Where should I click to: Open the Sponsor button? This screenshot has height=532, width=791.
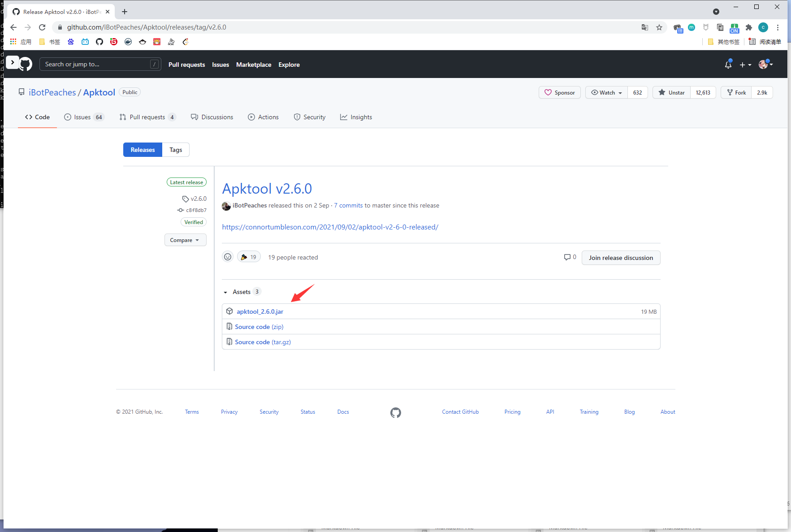(559, 92)
